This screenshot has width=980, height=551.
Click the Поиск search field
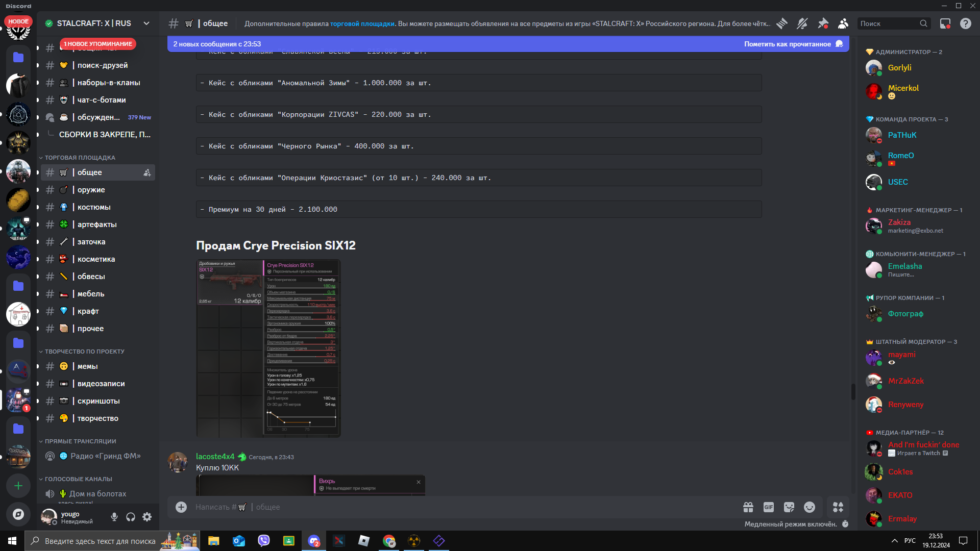pyautogui.click(x=893, y=23)
